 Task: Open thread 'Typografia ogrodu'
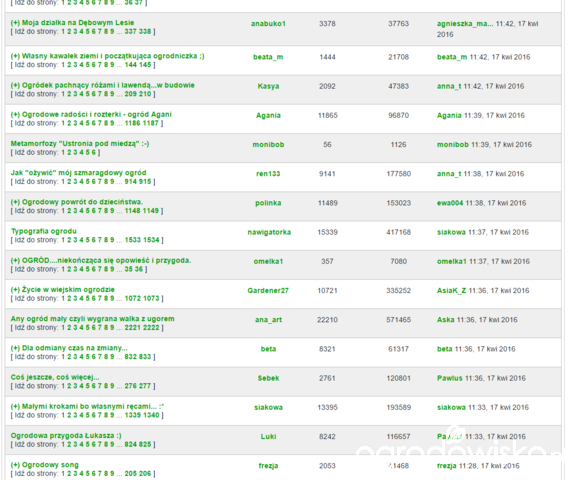44,231
